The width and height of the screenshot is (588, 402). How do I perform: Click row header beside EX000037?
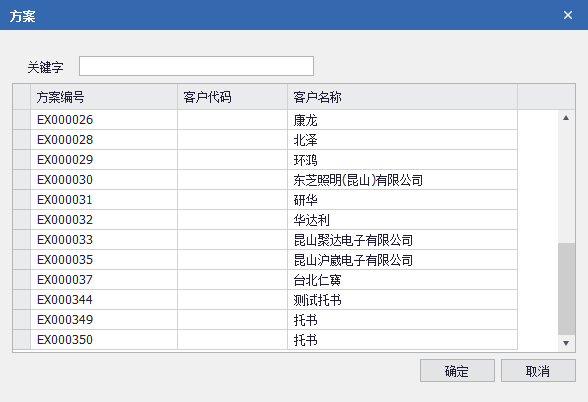(x=22, y=280)
